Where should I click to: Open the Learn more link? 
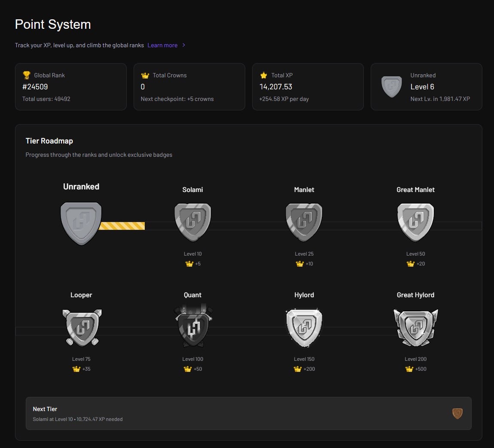click(x=162, y=45)
